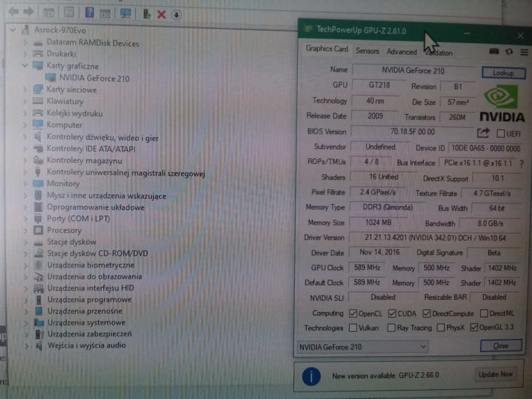Click the Update Now button
The image size is (532, 399).
click(x=496, y=374)
